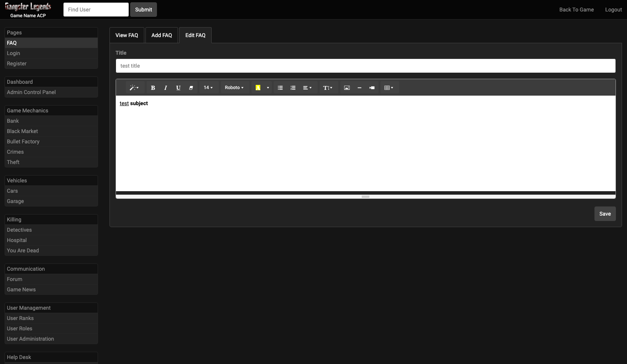Expand the Roboto font family dropdown
The width and height of the screenshot is (627, 364).
[x=234, y=88]
